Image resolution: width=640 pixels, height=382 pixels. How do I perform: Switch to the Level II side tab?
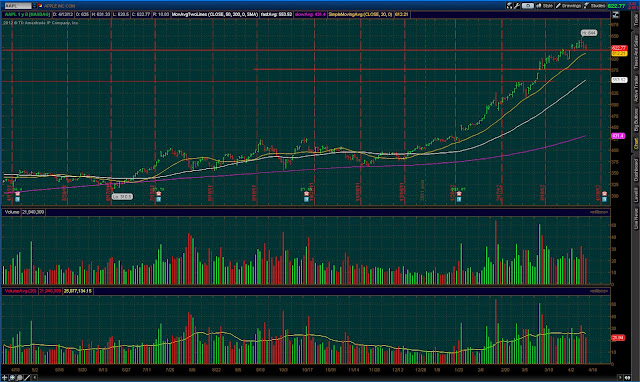tap(636, 195)
